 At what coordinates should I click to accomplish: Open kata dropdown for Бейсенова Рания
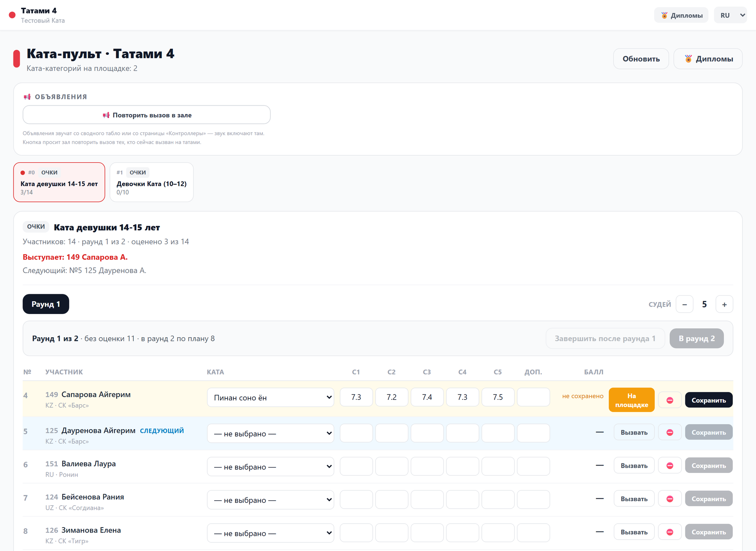271,499
